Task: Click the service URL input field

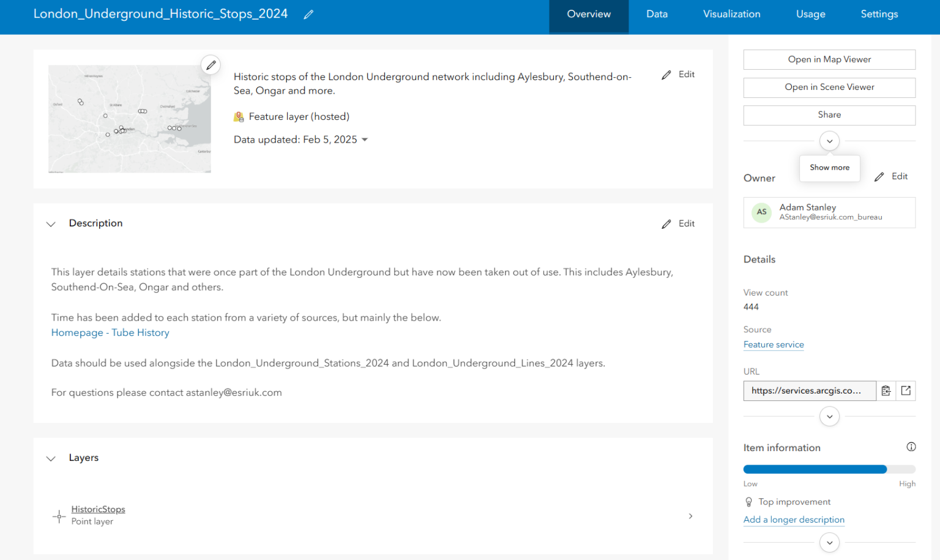Action: coord(810,390)
